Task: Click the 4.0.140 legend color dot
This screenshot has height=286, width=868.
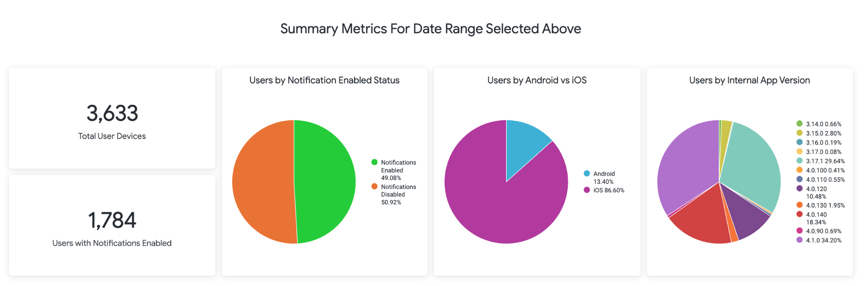Action: [x=799, y=214]
